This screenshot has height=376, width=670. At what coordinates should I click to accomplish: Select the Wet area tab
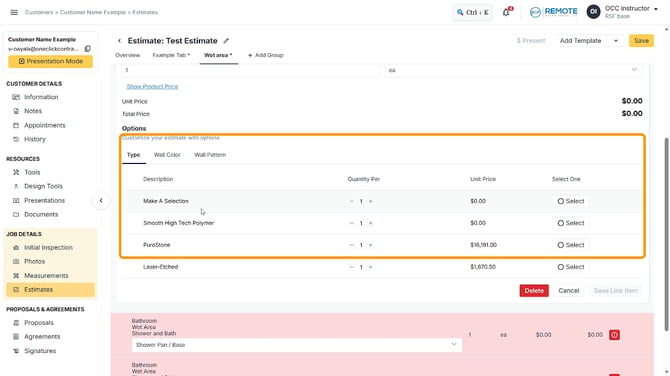tap(218, 55)
